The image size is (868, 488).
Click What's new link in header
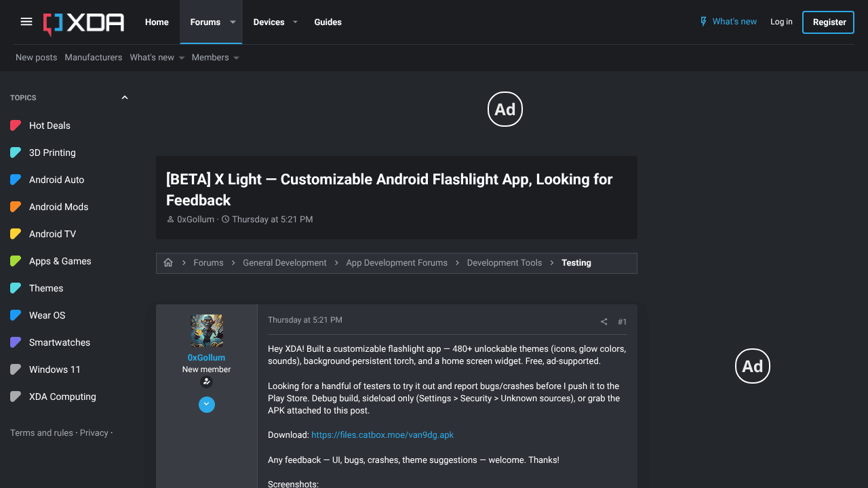[x=734, y=22]
